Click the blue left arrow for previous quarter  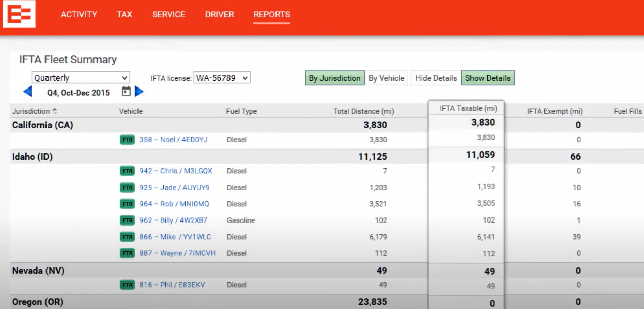28,92
